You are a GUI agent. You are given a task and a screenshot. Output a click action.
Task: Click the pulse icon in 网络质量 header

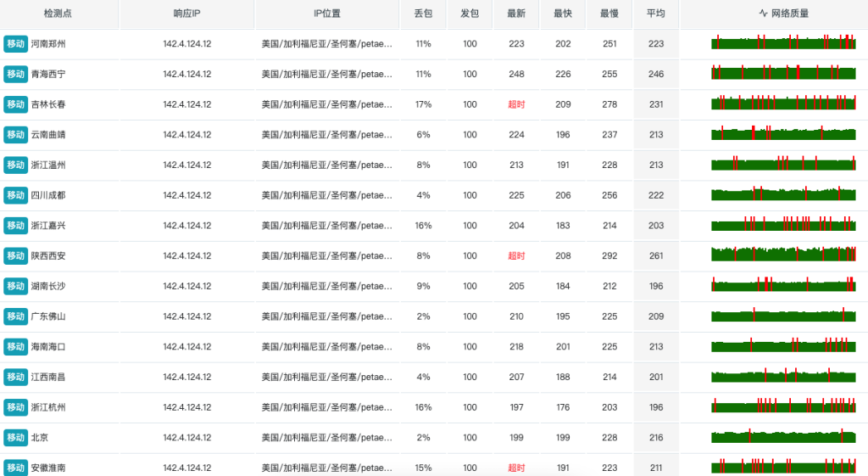[764, 14]
